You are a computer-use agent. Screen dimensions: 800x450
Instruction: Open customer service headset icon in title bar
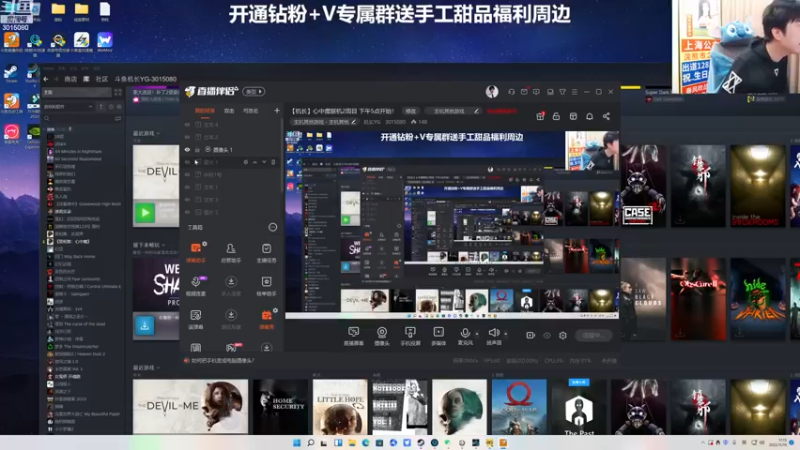(511, 92)
